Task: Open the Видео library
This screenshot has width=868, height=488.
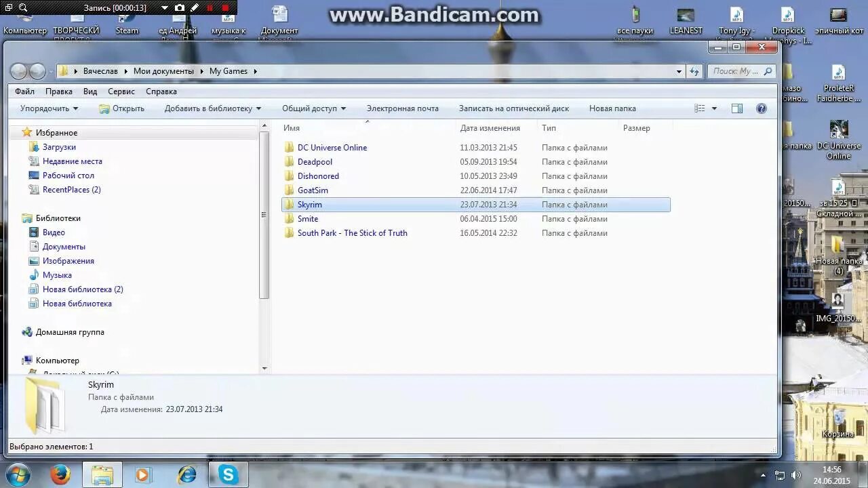Action: tap(54, 232)
